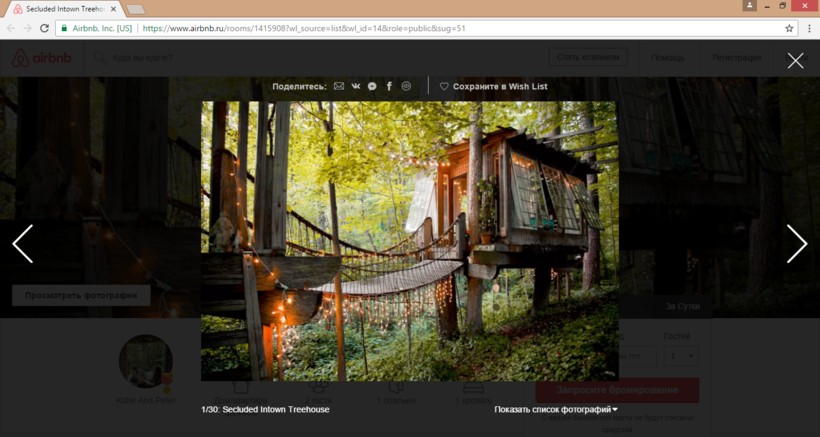Click the browser back arrow

click(13, 28)
